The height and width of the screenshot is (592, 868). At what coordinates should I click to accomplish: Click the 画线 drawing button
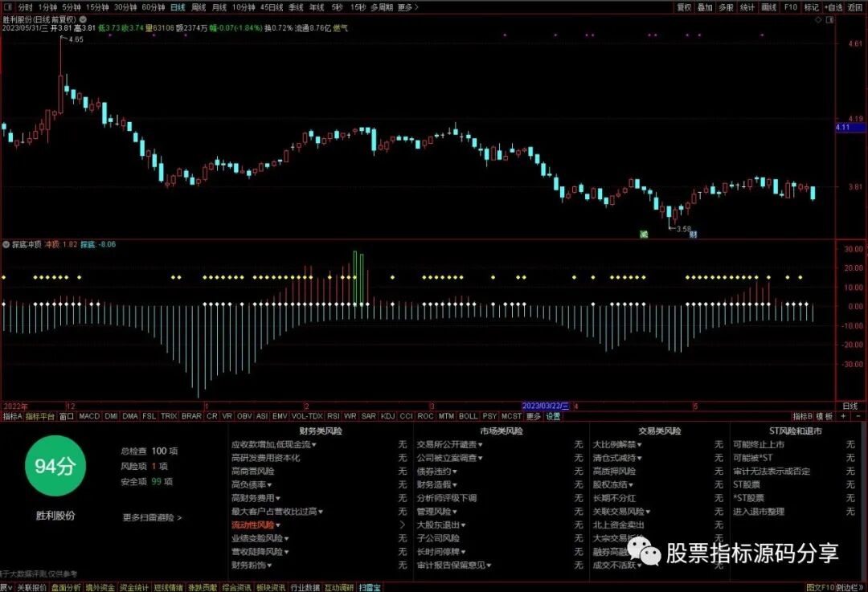tap(769, 7)
